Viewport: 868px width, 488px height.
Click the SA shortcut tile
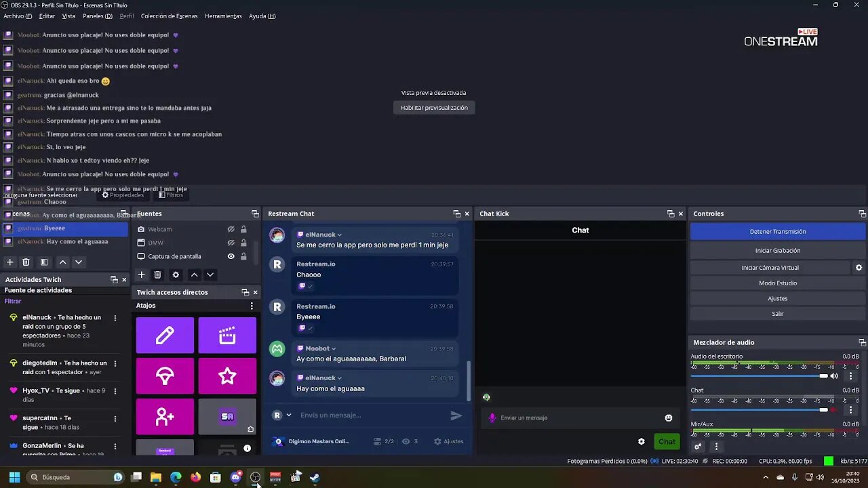pos(227,416)
